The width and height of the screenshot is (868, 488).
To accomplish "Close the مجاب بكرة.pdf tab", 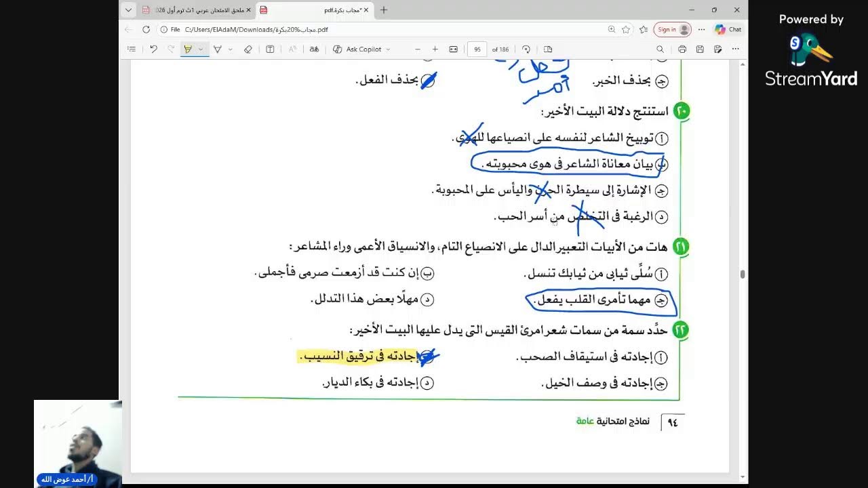I will 366,10.
